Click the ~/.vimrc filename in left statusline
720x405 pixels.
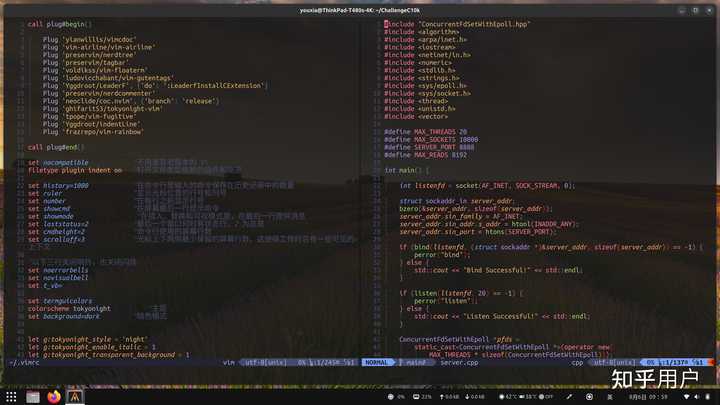pyautogui.click(x=24, y=362)
